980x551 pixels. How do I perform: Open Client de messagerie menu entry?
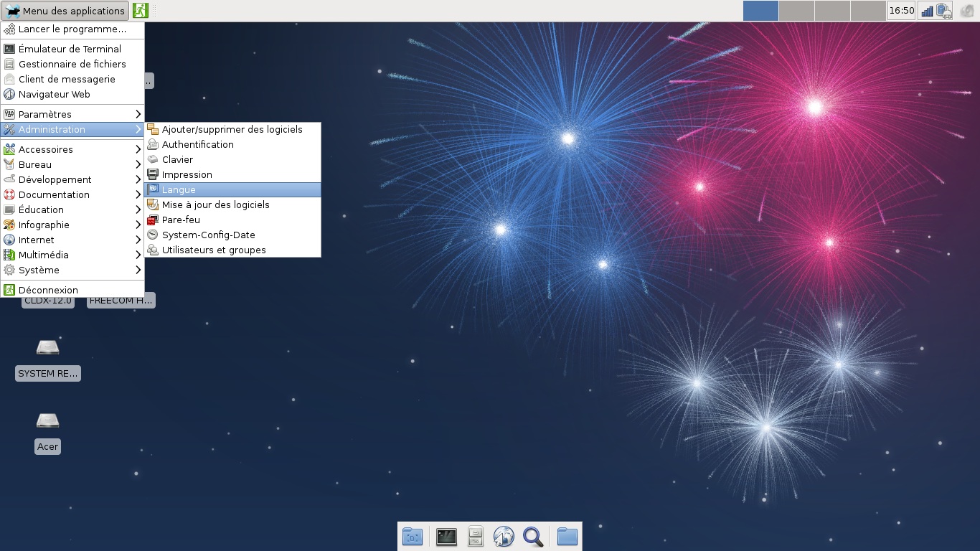tap(72, 79)
